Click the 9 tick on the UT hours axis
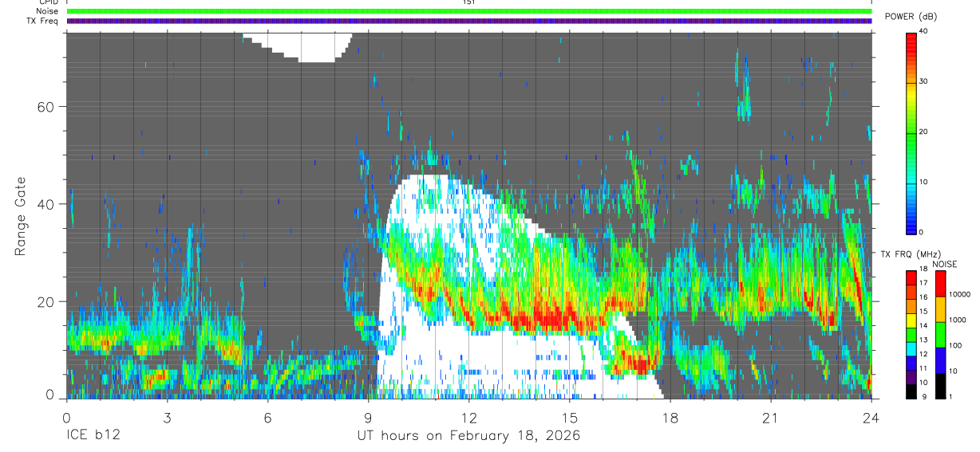Viewport: 980px width, 452px height. pos(368,418)
